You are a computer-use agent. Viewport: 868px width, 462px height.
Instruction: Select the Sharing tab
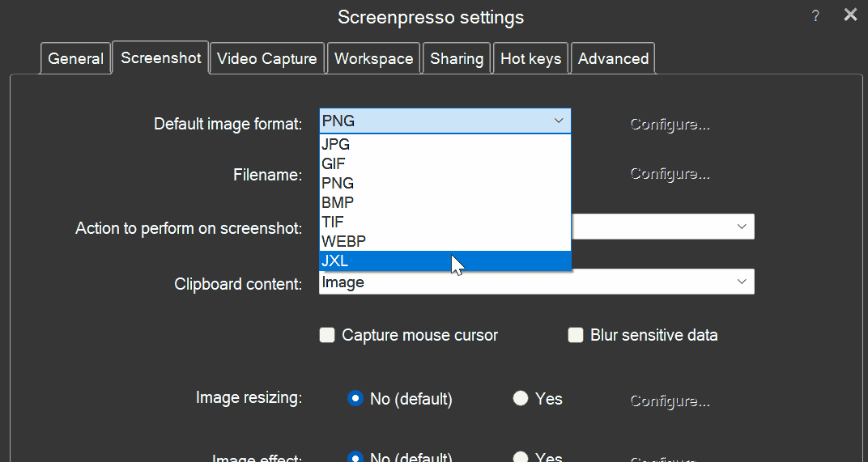(457, 58)
